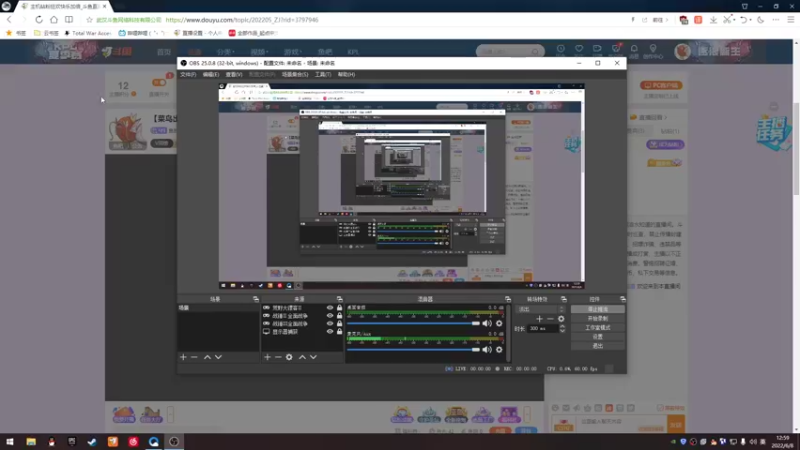
Task: Add a new scene with the plus icon in Scenes panel
Action: click(183, 357)
